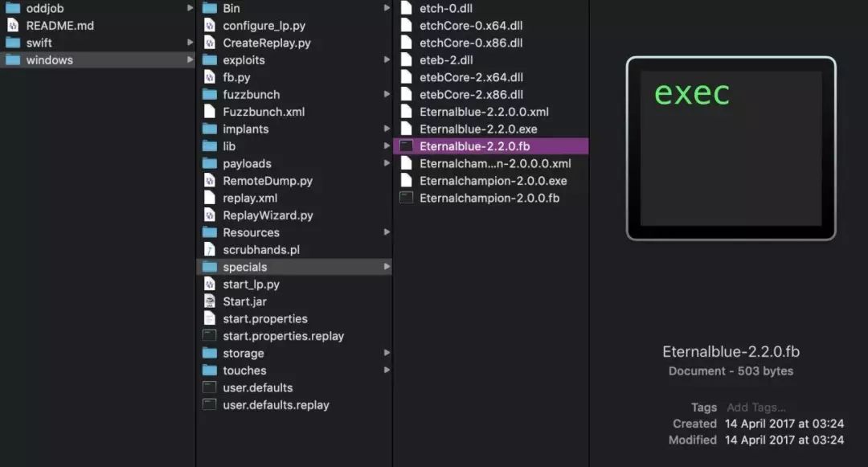Click the user.defaults exec icon
This screenshot has width=868, height=467.
point(209,387)
